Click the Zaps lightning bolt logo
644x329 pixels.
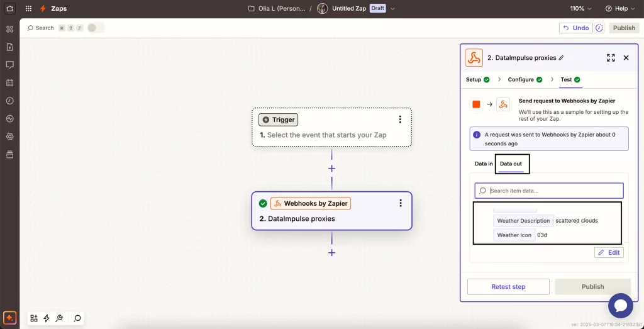pyautogui.click(x=43, y=9)
